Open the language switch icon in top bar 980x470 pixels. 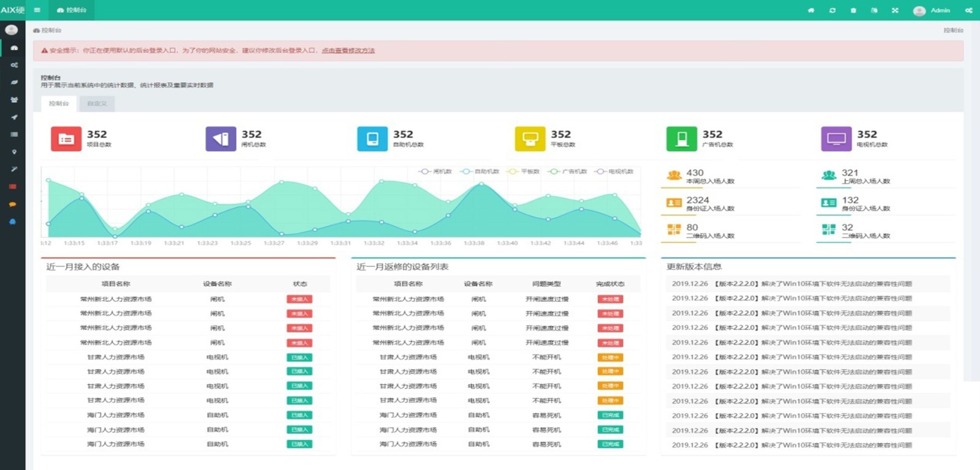point(874,10)
